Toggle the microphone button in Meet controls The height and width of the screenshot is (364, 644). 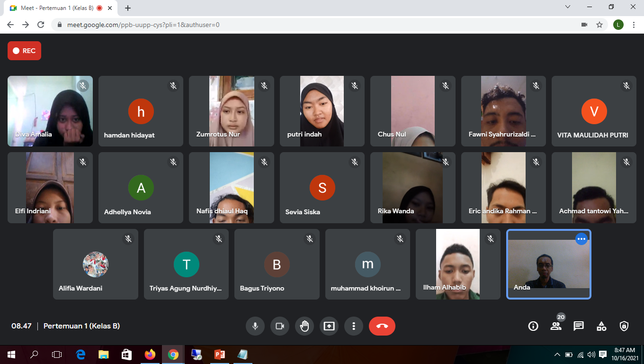[255, 326]
